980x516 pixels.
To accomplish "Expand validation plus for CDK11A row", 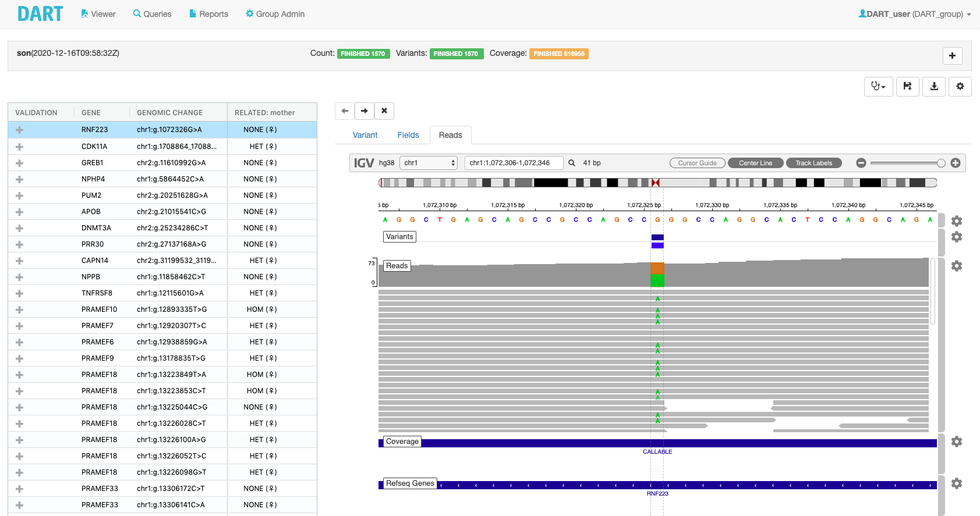I will click(19, 147).
